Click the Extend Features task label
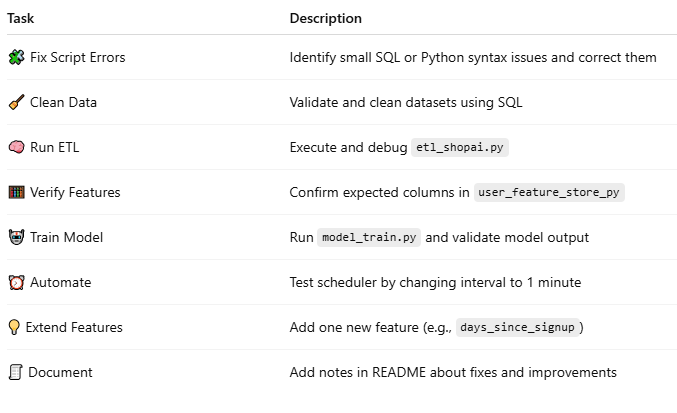This screenshot has width=677, height=413. [x=74, y=327]
